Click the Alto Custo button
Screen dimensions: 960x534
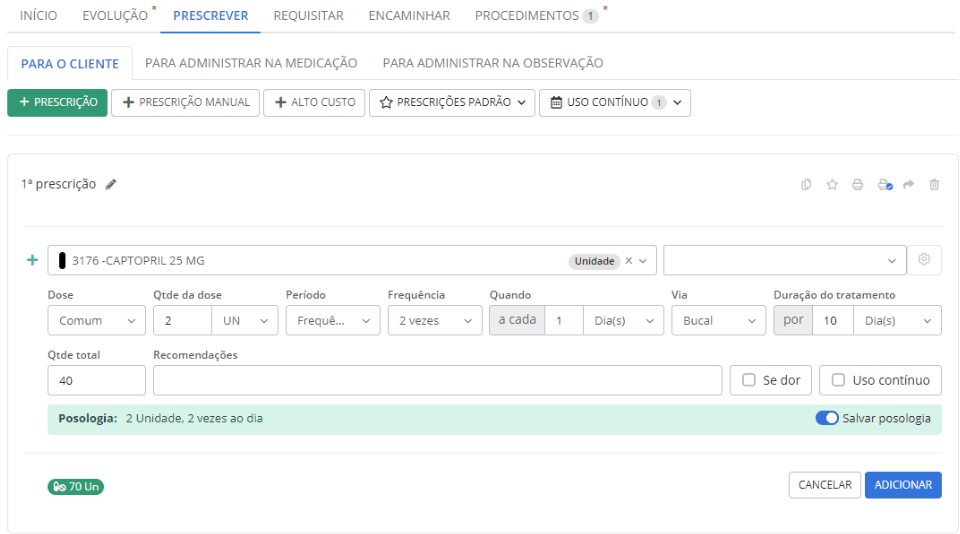click(315, 102)
